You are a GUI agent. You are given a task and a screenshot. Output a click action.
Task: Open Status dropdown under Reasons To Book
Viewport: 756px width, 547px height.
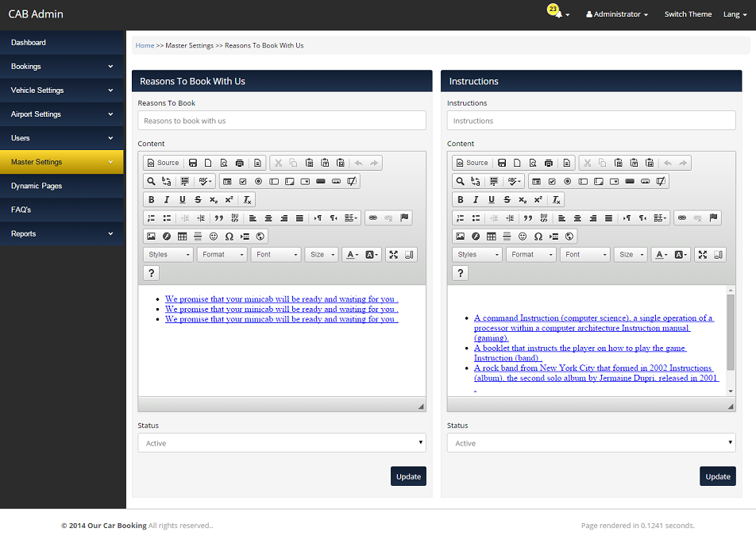pos(282,443)
